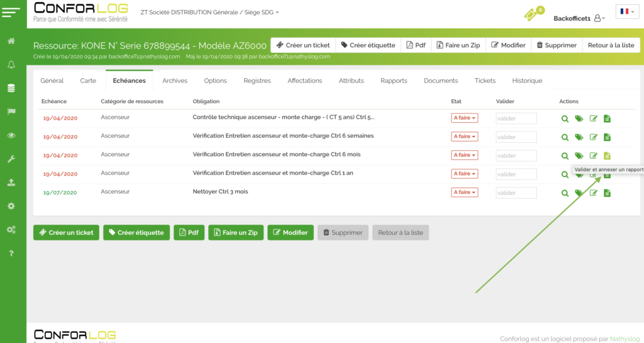Click the valider field for Nettoyer Ctrl 3 mois
Viewport: 644px width, 343px height.
[x=516, y=193]
